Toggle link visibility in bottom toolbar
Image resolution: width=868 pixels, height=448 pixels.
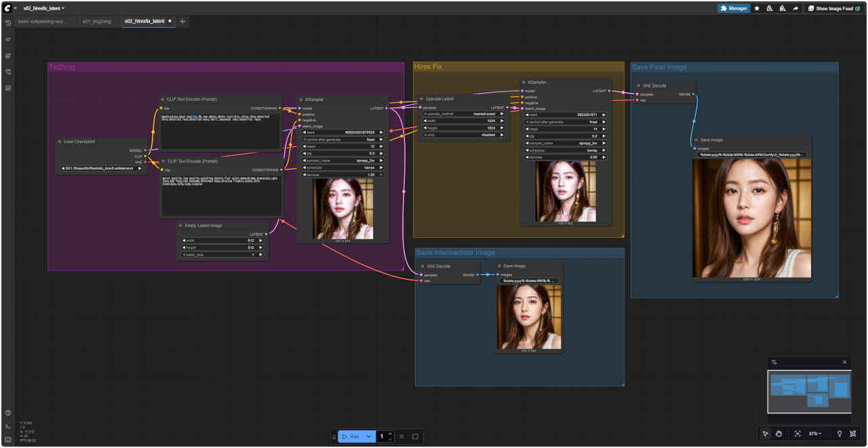tap(854, 434)
